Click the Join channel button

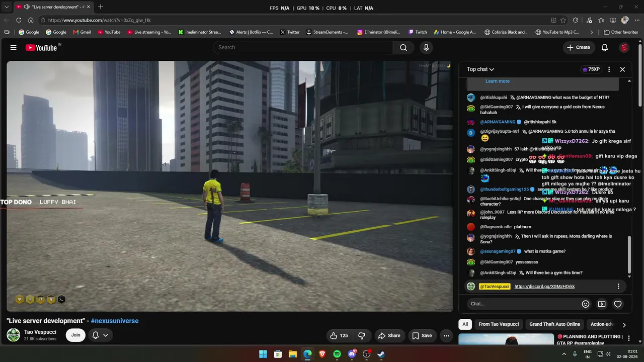pos(75,335)
